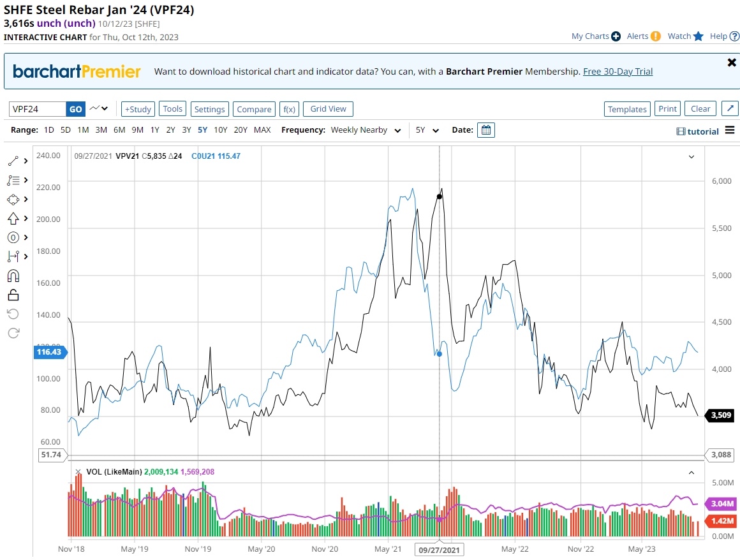Select the line drawing tool
Image resolution: width=740 pixels, height=560 pixels.
point(13,161)
